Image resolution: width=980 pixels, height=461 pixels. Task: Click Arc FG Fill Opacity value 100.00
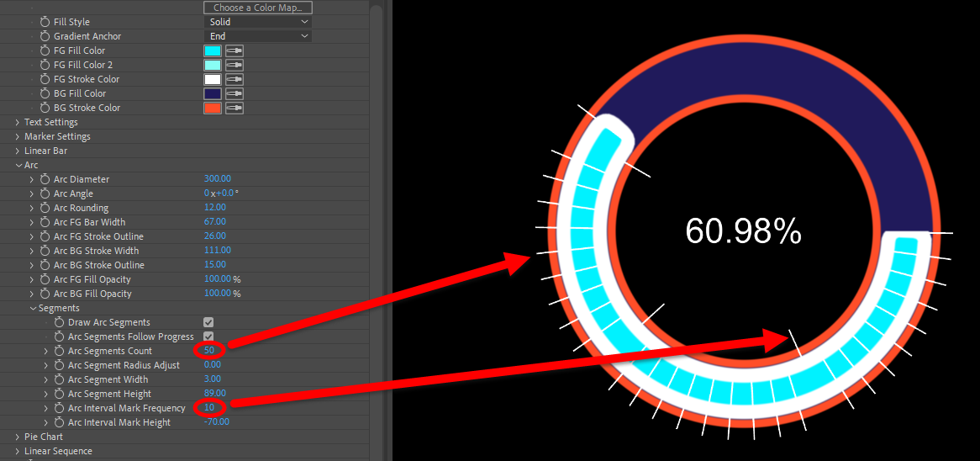218,279
